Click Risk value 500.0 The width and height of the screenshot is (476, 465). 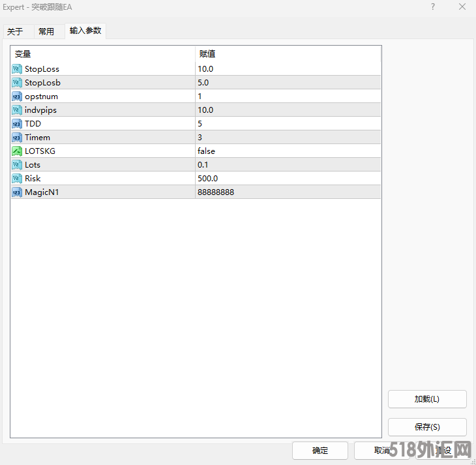(288, 179)
